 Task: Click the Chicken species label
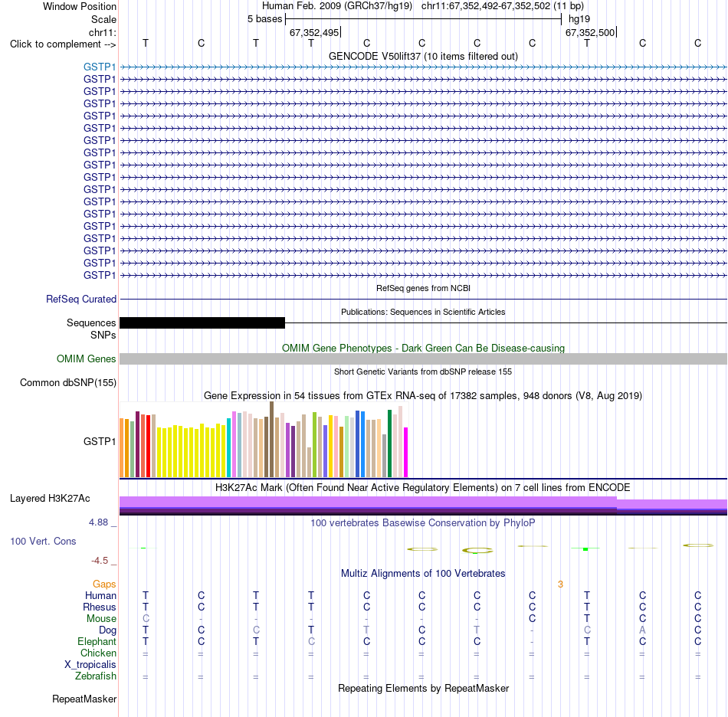98,653
